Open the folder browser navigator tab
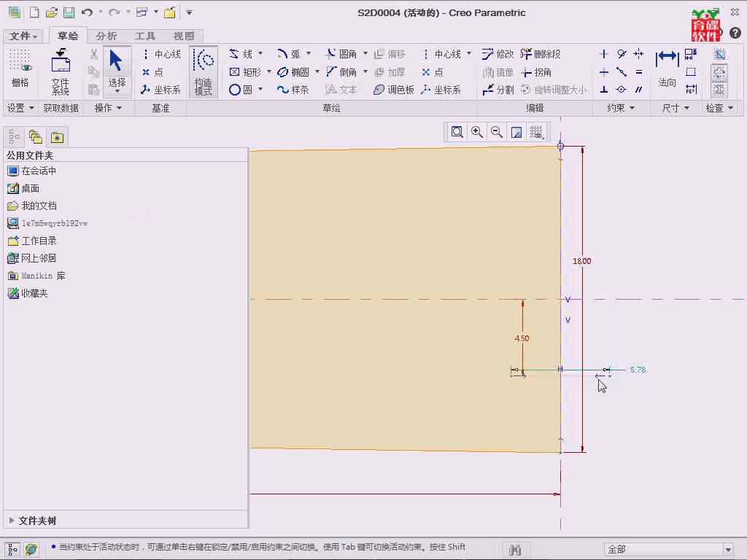Screen dimensions: 747x560 (x=36, y=138)
